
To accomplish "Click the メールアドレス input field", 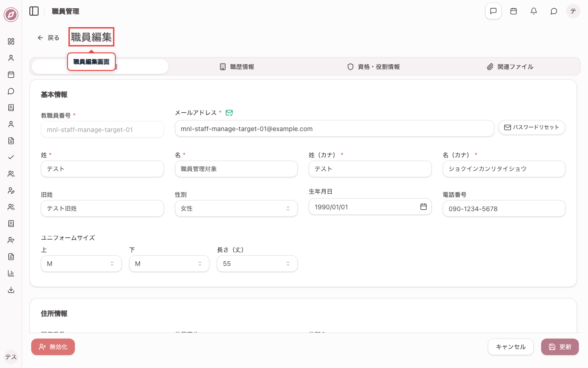I will coord(334,129).
